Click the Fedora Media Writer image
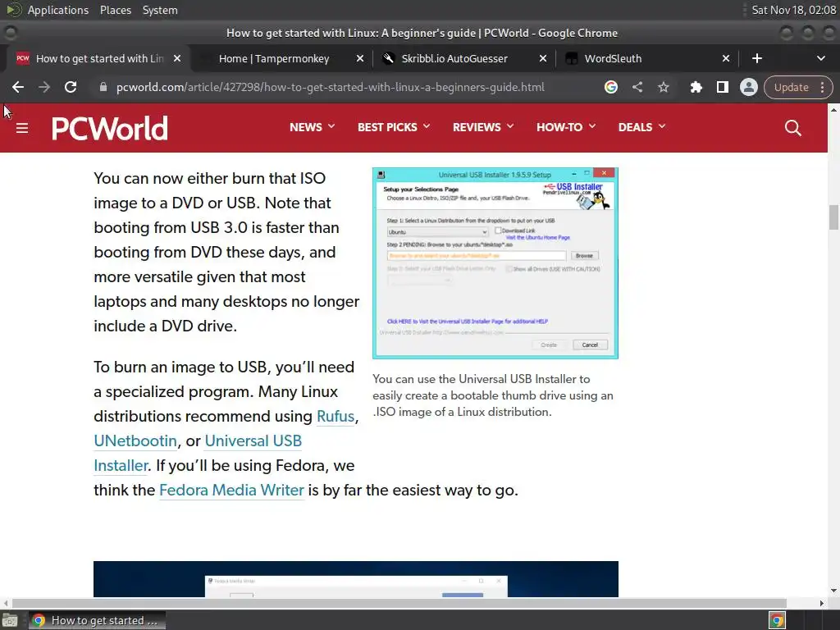This screenshot has height=630, width=840. pos(356,579)
